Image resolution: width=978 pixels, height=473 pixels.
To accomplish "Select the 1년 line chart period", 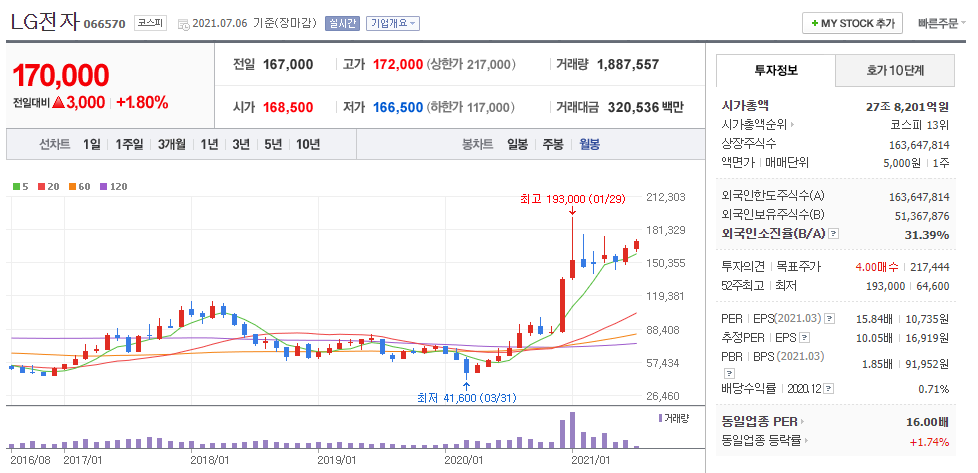I will (209, 144).
